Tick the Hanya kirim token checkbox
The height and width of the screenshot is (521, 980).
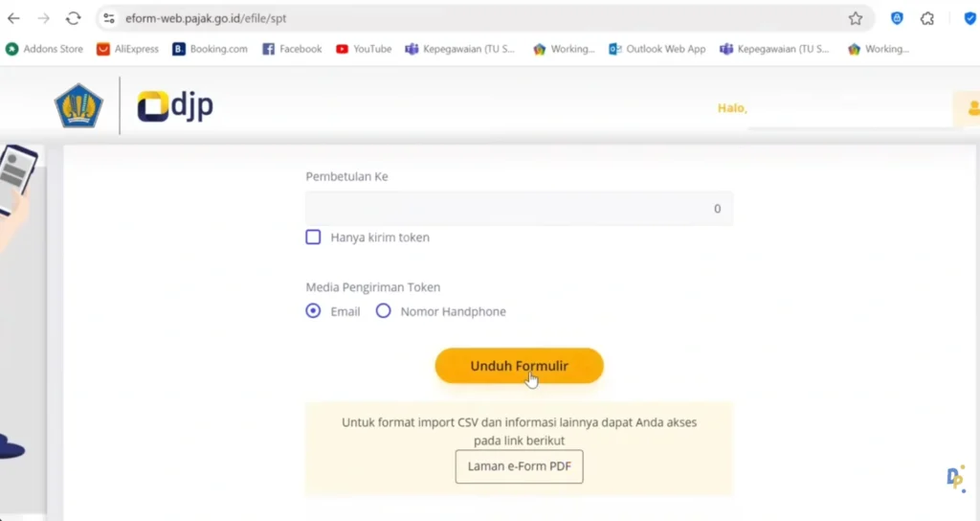[x=313, y=238]
